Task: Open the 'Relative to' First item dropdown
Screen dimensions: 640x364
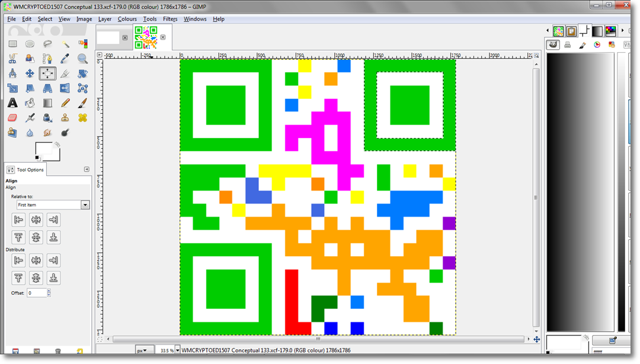Action: (53, 205)
